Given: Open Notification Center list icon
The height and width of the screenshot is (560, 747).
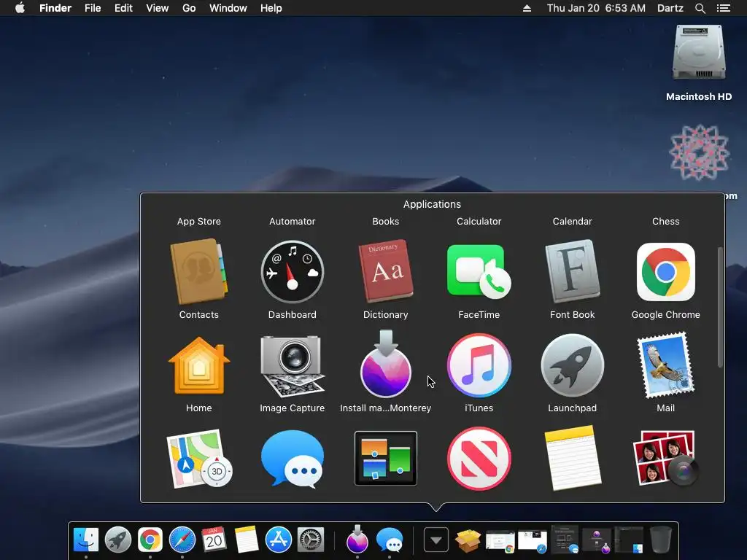Looking at the screenshot, I should click(x=723, y=8).
